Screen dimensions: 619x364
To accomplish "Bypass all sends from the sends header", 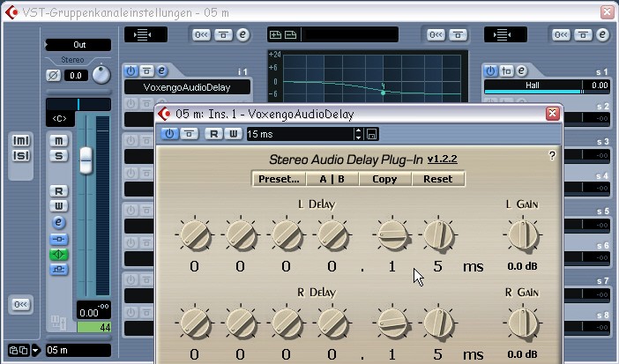I will tap(583, 35).
